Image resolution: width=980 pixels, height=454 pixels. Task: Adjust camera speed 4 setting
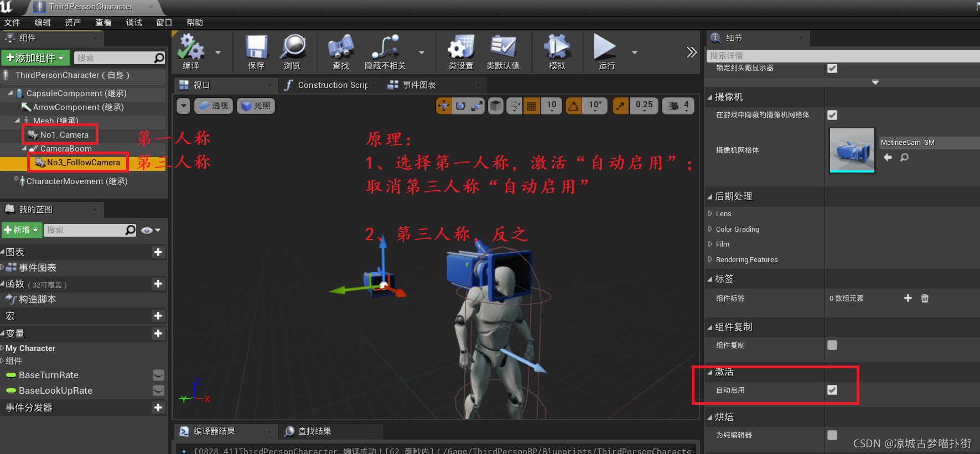click(x=678, y=106)
